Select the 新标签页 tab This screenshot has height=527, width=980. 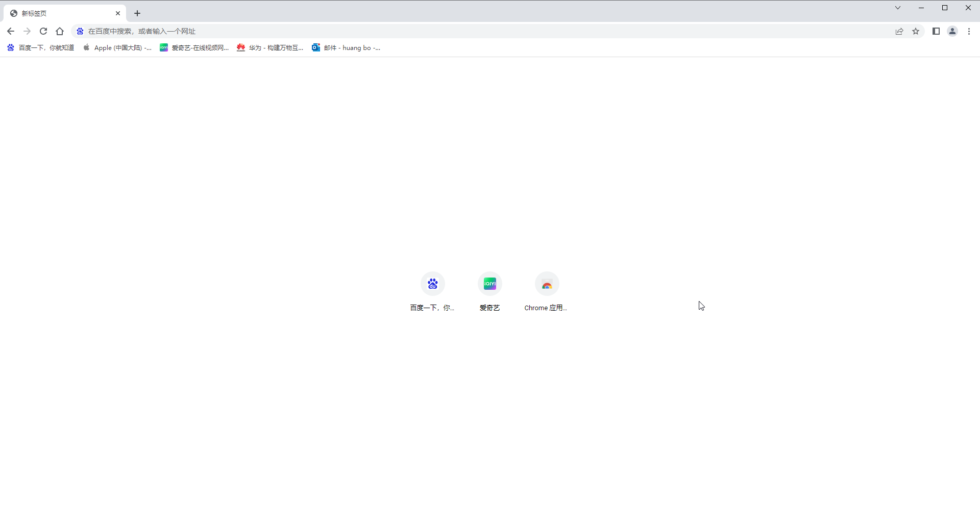pos(65,13)
